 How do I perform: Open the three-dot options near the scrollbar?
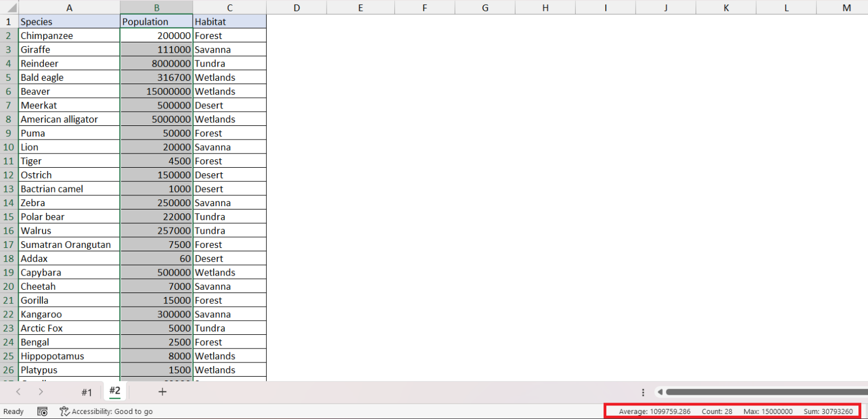pos(643,391)
